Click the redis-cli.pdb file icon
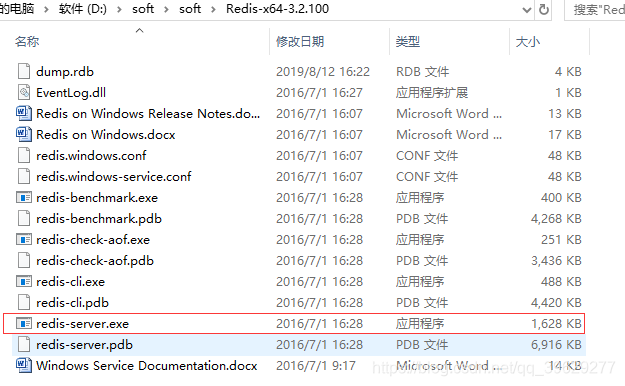This screenshot has height=386, width=625. coord(24,303)
